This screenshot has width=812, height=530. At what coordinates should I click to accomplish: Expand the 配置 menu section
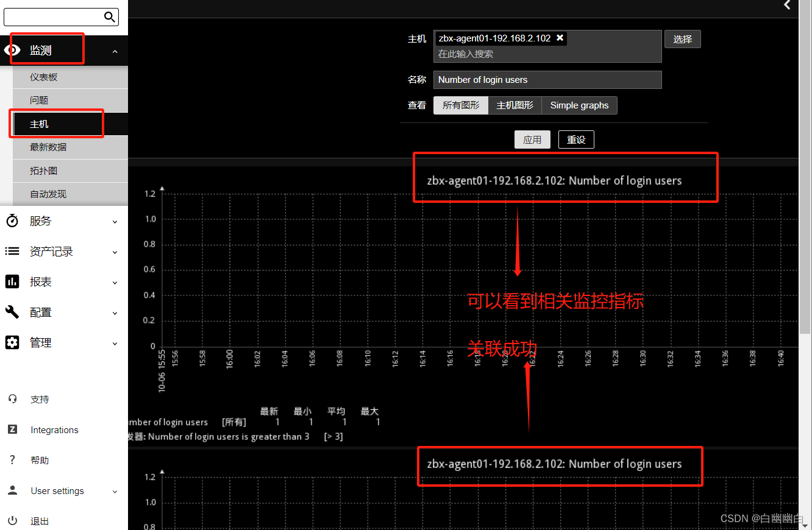pyautogui.click(x=115, y=313)
